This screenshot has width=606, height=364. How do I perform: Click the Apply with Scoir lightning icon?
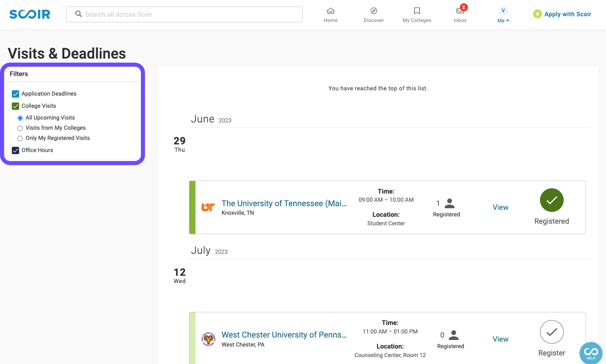coord(538,14)
